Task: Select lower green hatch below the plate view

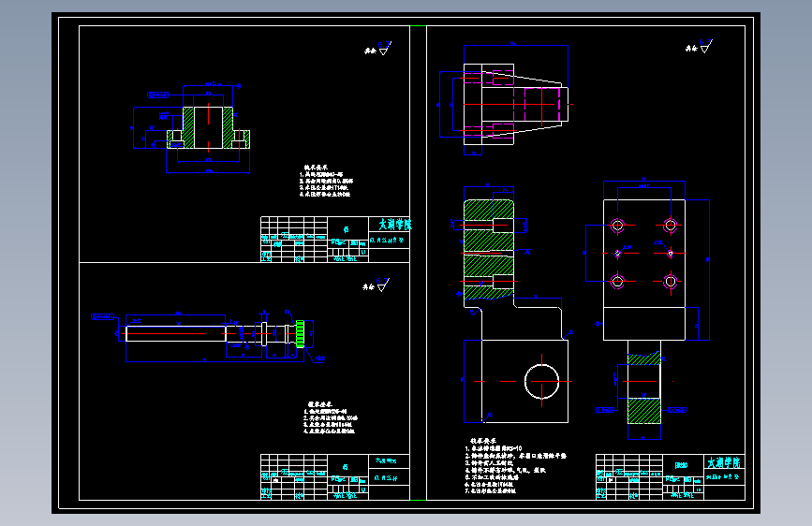Action: click(644, 411)
